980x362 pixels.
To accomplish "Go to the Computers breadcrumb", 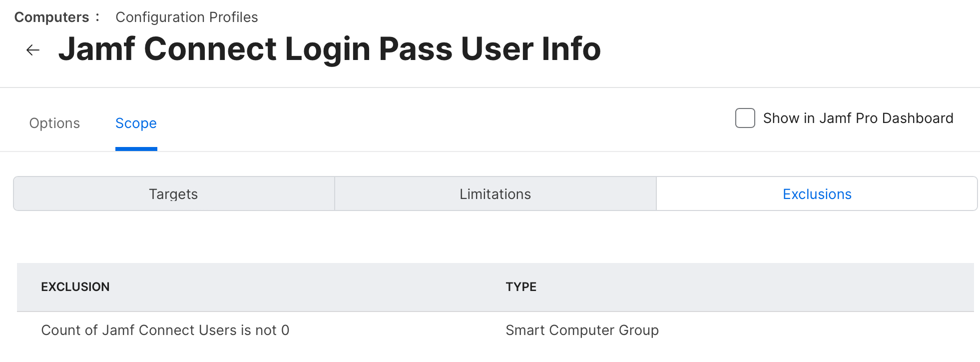I will (51, 17).
